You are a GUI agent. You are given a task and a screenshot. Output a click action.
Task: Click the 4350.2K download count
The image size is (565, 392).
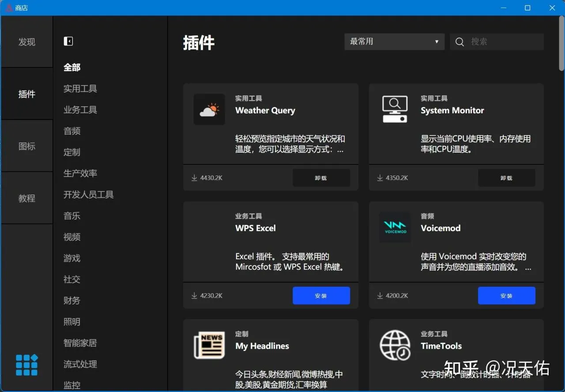pyautogui.click(x=397, y=178)
